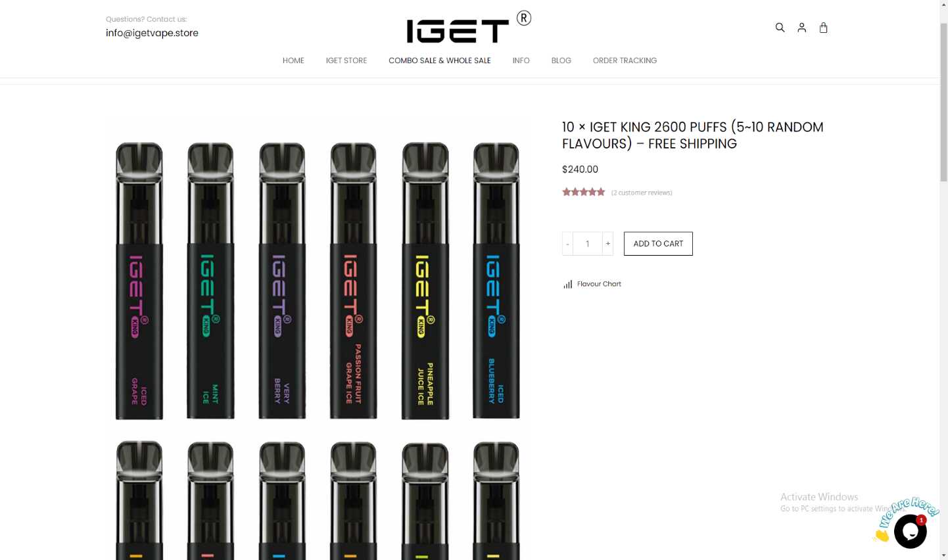Click the IGET logo in header

click(468, 27)
